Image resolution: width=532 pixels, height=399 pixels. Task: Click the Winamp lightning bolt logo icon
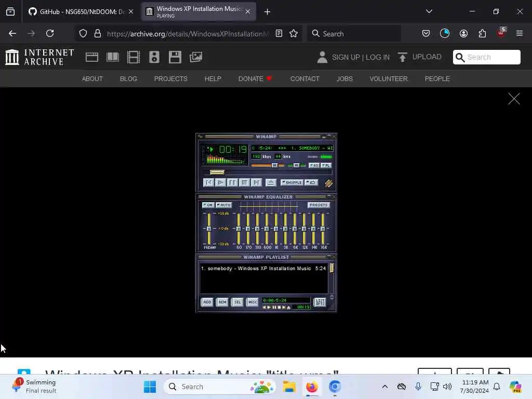328,183
